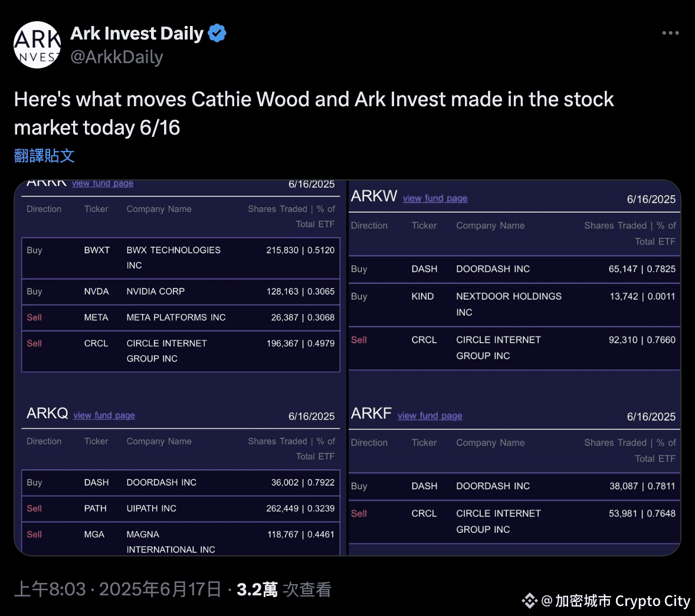
Task: Select the NVDA Nvidia Corp row
Action: pos(181,291)
